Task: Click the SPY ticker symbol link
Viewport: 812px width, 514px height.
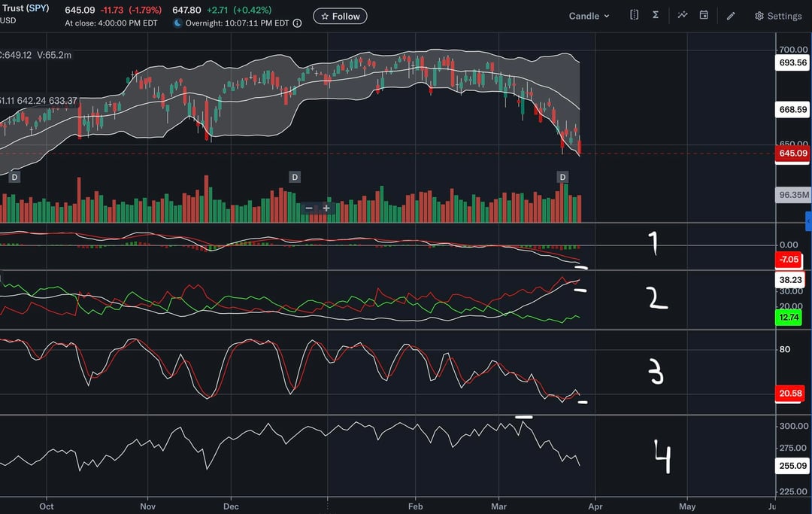Action: coord(38,10)
